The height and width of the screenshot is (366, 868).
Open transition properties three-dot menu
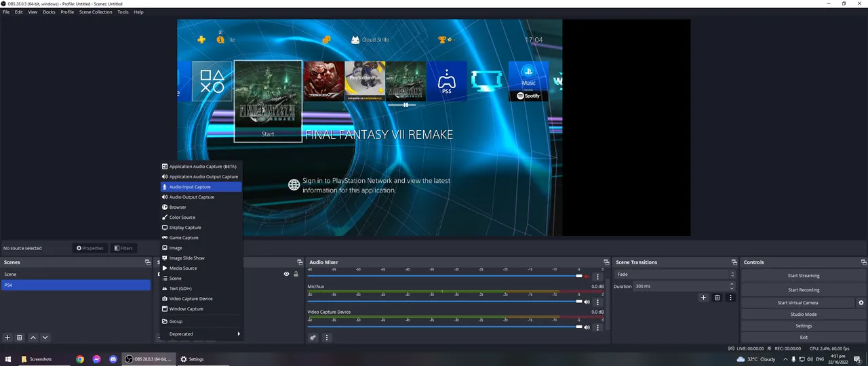tap(730, 298)
